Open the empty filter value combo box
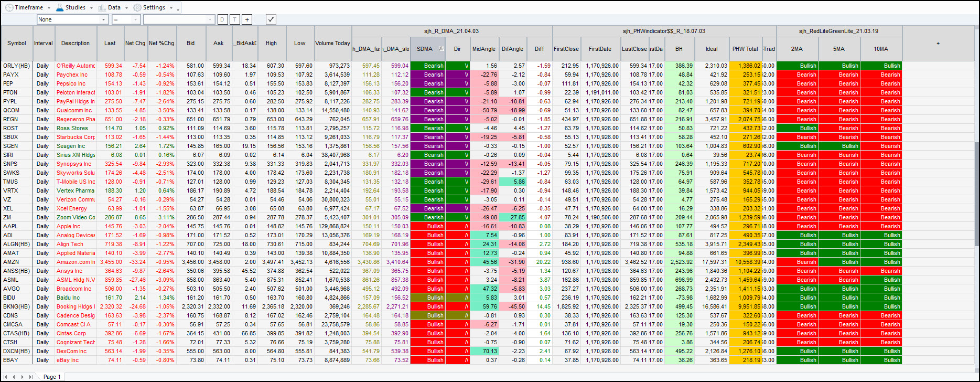980x382 pixels. point(179,19)
